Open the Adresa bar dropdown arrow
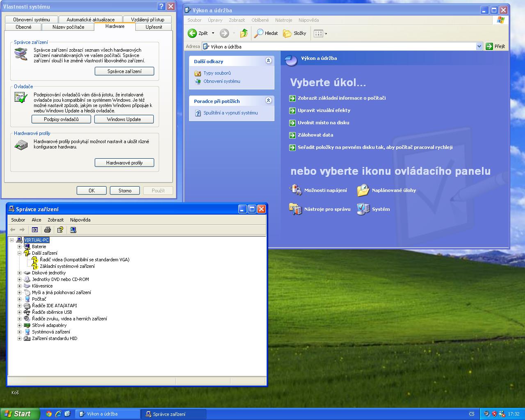Screen dimensions: 525x420 coord(479,46)
